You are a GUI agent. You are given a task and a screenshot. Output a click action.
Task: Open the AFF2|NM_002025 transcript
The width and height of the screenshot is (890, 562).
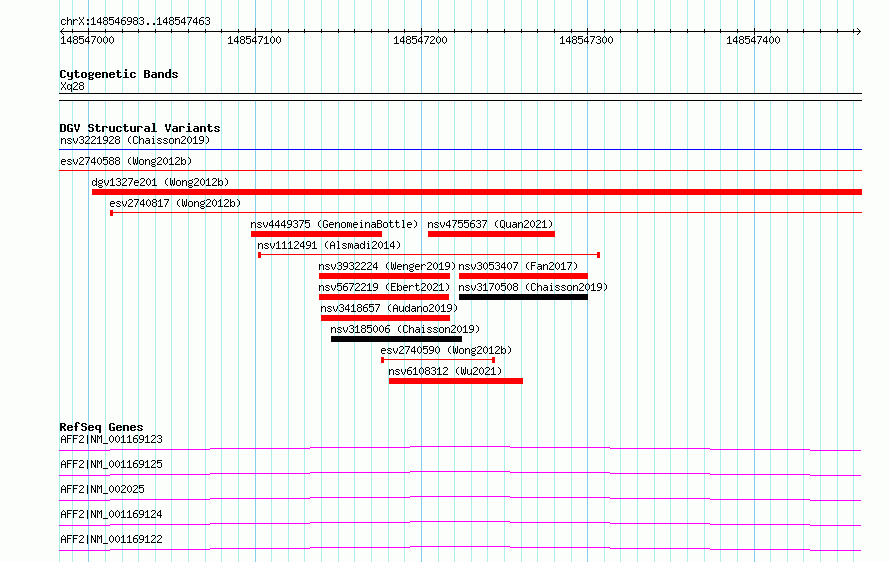102,489
